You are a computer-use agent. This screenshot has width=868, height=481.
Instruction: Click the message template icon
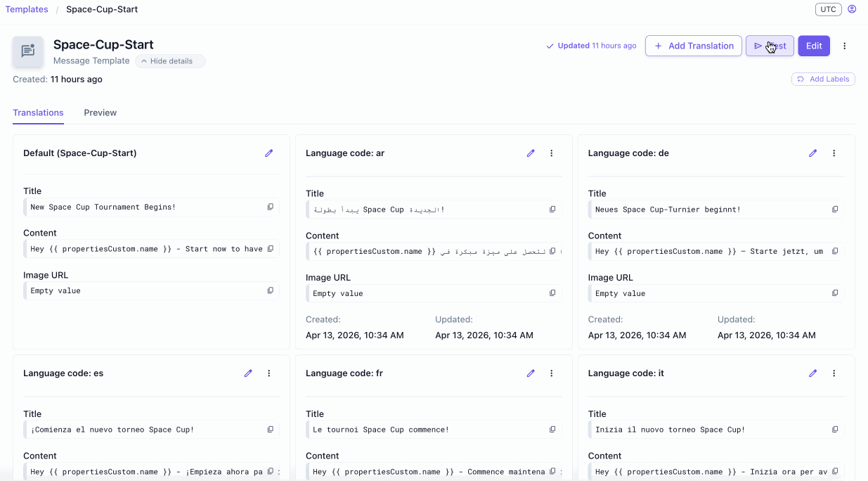point(28,51)
